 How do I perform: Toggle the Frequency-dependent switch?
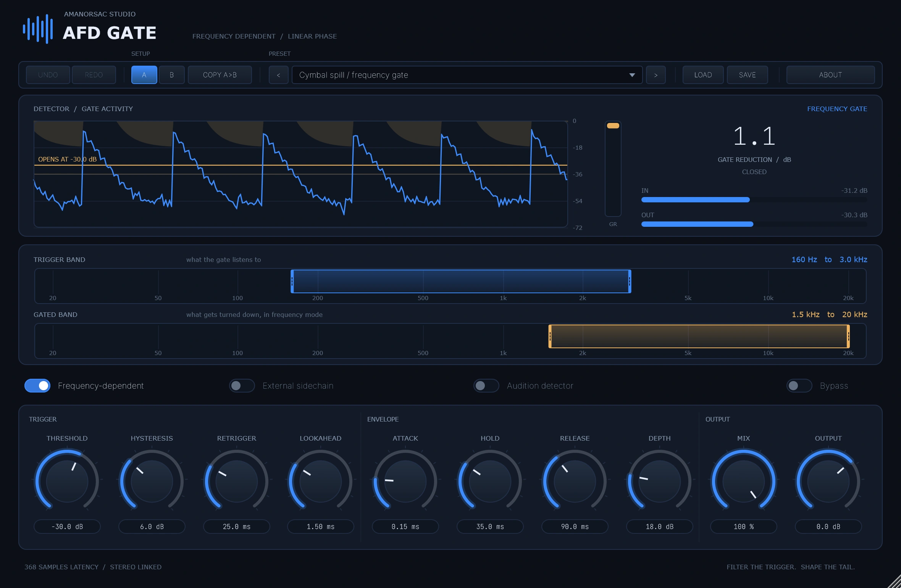(x=37, y=386)
